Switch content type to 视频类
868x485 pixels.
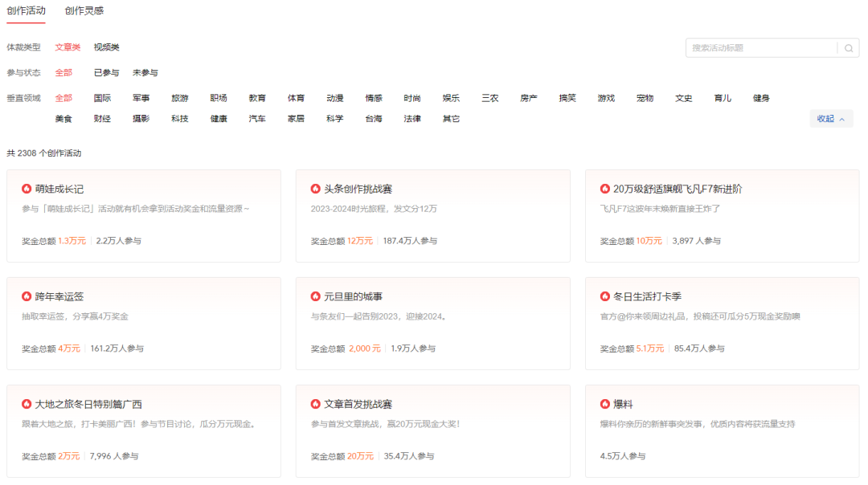click(x=108, y=47)
